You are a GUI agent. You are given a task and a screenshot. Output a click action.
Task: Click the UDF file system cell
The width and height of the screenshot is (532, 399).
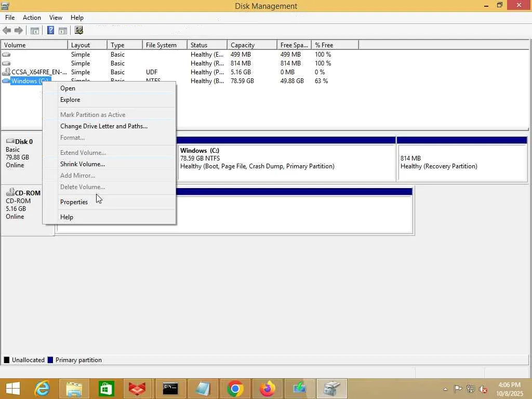pos(152,72)
